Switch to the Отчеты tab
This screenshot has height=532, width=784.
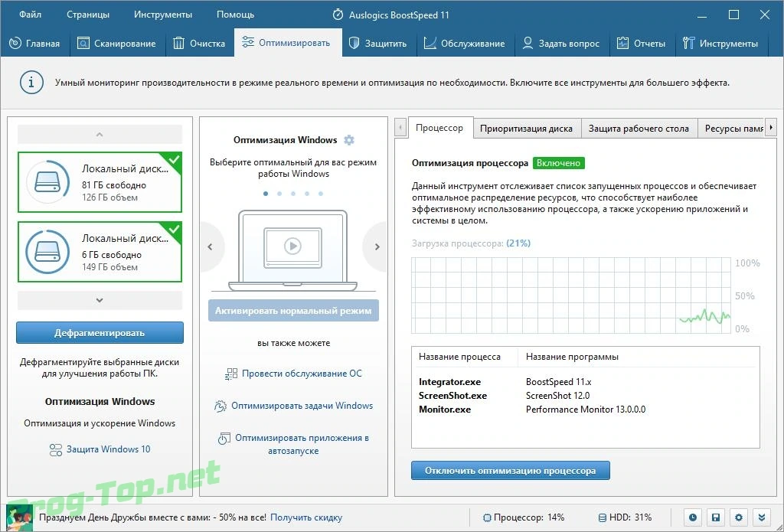[x=641, y=44]
